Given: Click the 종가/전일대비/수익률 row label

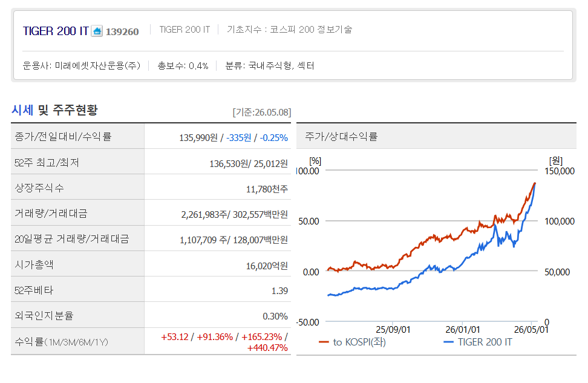Looking at the screenshot, I should click(63, 136).
